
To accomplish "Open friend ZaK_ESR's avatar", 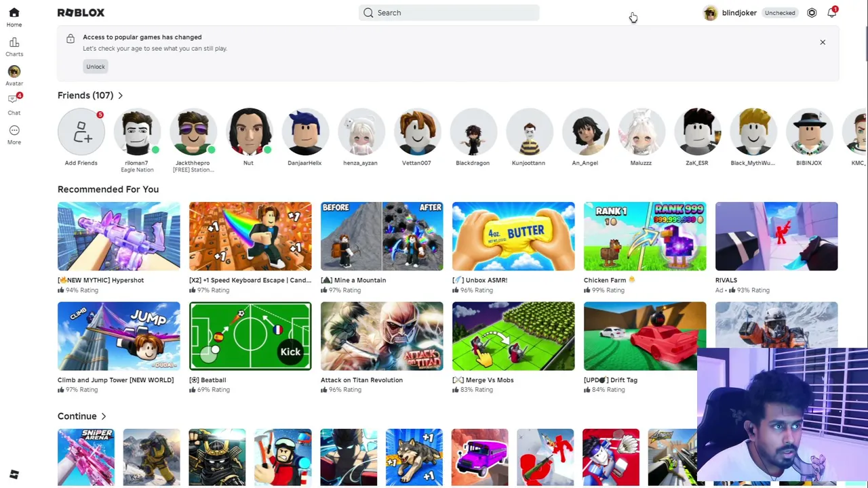I will point(697,131).
